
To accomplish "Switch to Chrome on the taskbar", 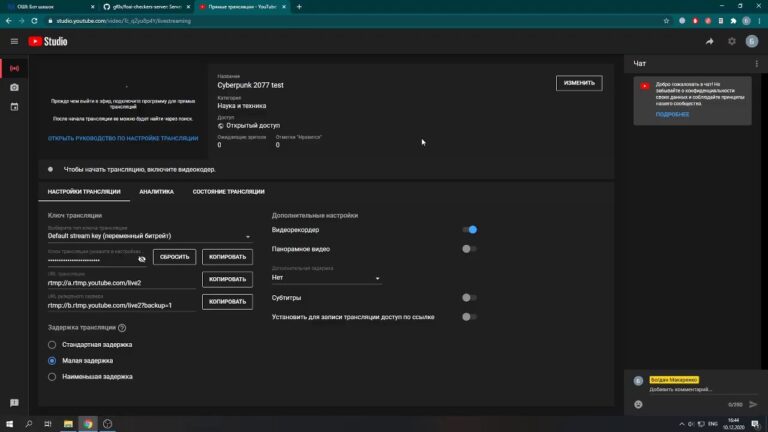I will pyautogui.click(x=88, y=424).
